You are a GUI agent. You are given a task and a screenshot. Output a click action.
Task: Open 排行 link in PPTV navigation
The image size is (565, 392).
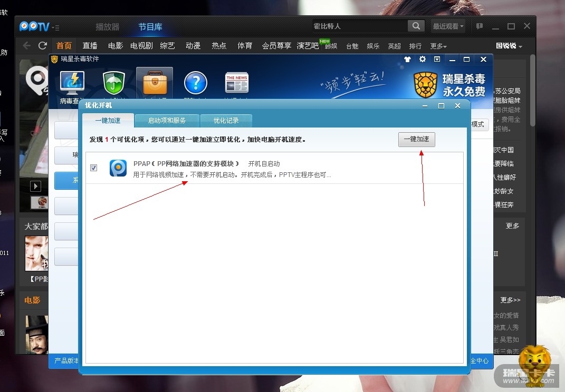coord(415,46)
